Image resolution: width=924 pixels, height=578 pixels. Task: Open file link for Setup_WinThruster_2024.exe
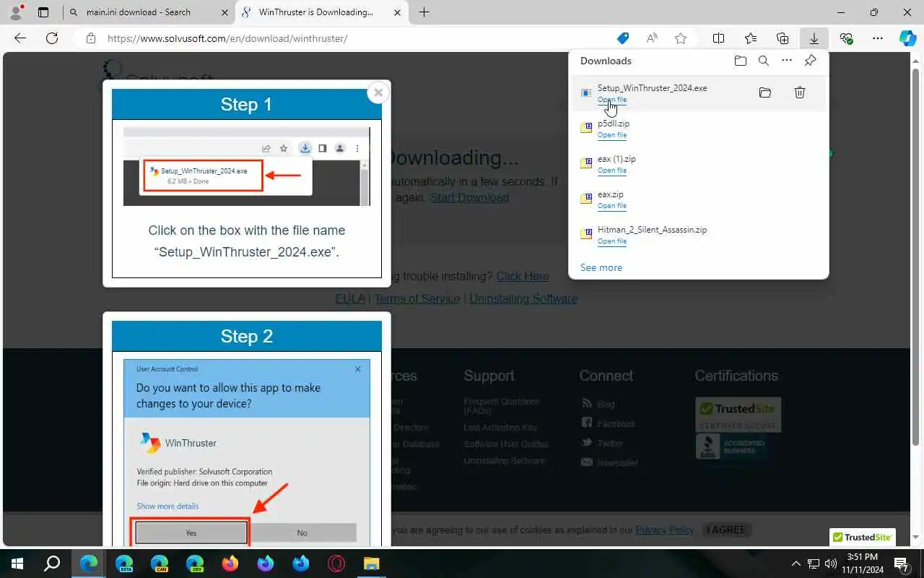click(612, 100)
